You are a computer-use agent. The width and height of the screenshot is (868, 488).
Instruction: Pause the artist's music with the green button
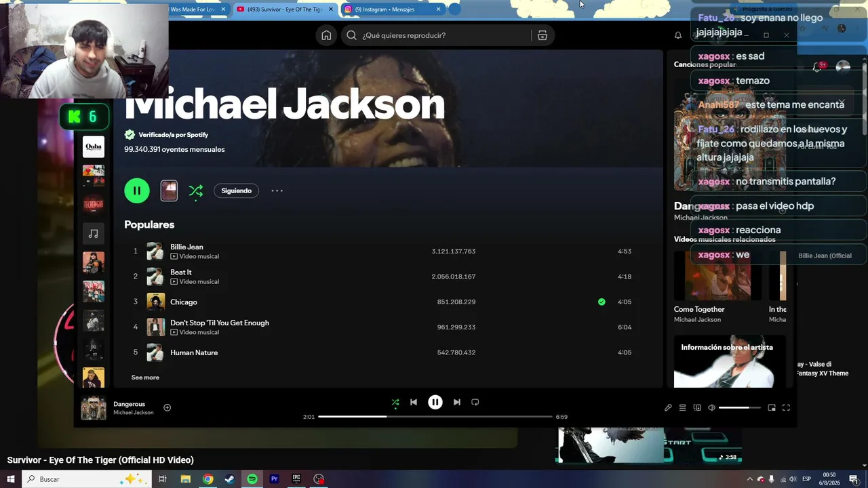point(137,190)
